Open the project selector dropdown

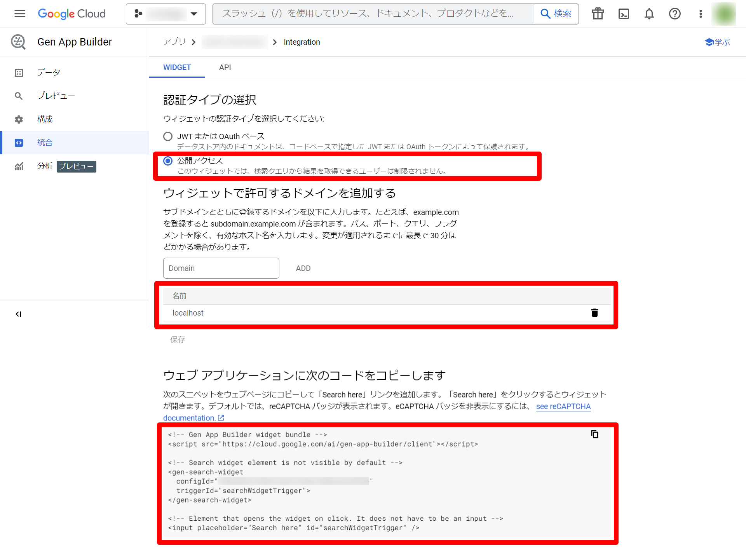click(x=166, y=14)
